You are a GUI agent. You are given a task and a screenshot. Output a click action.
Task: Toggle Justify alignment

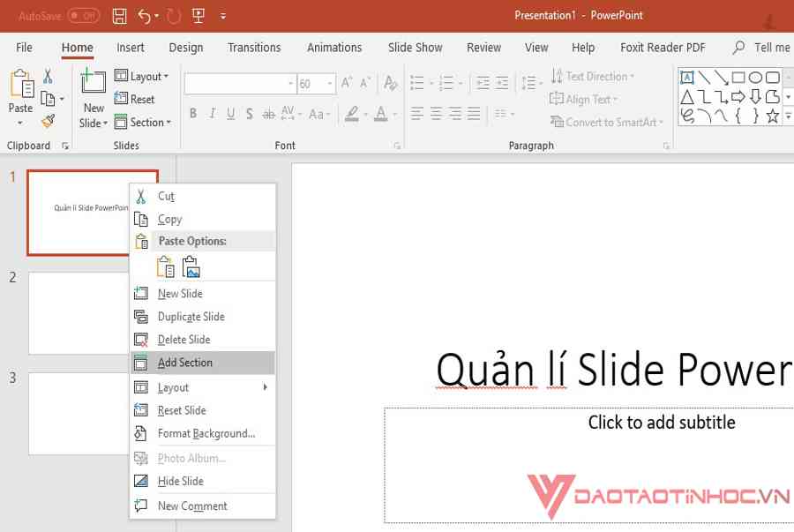coord(474,114)
